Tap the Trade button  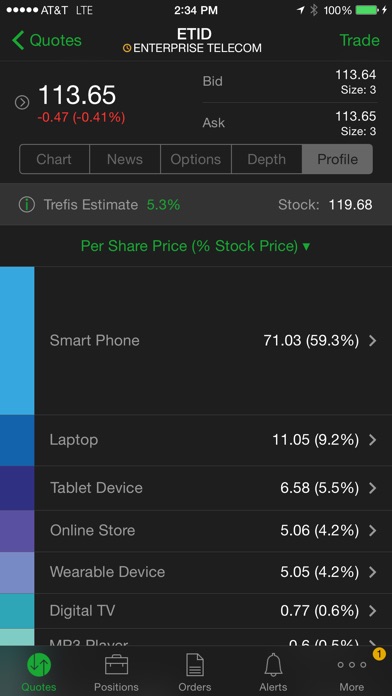(x=360, y=40)
